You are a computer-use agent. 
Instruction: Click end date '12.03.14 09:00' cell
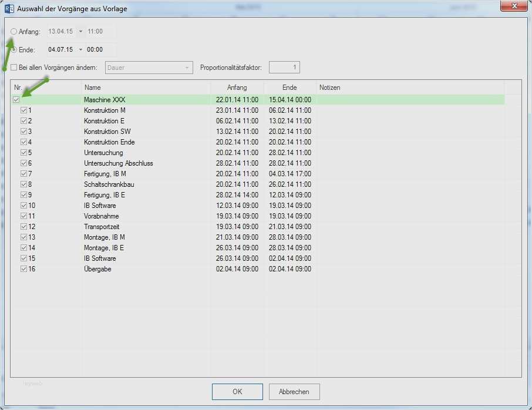(x=290, y=195)
